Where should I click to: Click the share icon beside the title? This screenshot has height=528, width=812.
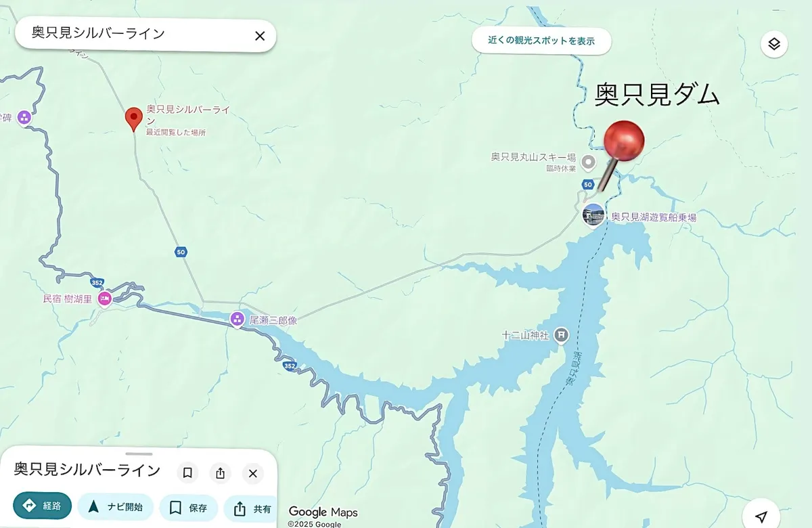tap(220, 473)
